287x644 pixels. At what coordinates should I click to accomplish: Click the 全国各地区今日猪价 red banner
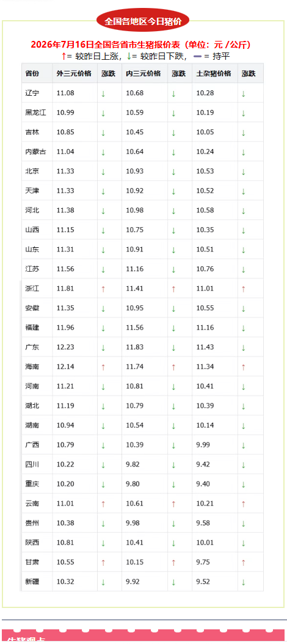click(x=143, y=20)
